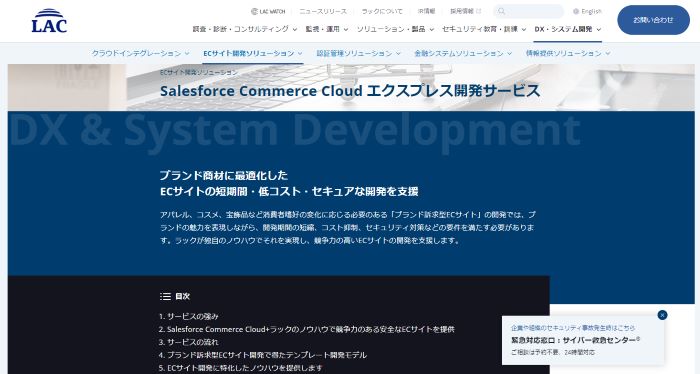Viewport: 700px width, 374px height.
Task: Select the DX・システム開発 menu item
Action: [568, 29]
